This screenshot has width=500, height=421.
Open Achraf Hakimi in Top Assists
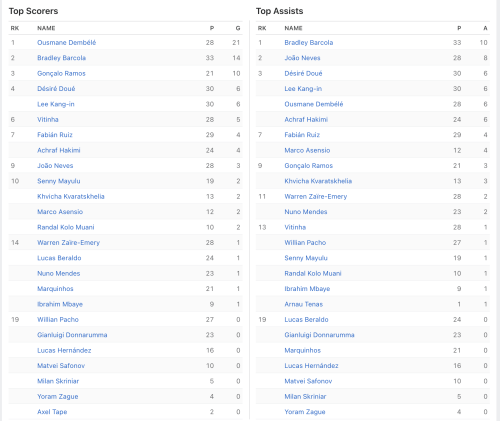tap(306, 119)
